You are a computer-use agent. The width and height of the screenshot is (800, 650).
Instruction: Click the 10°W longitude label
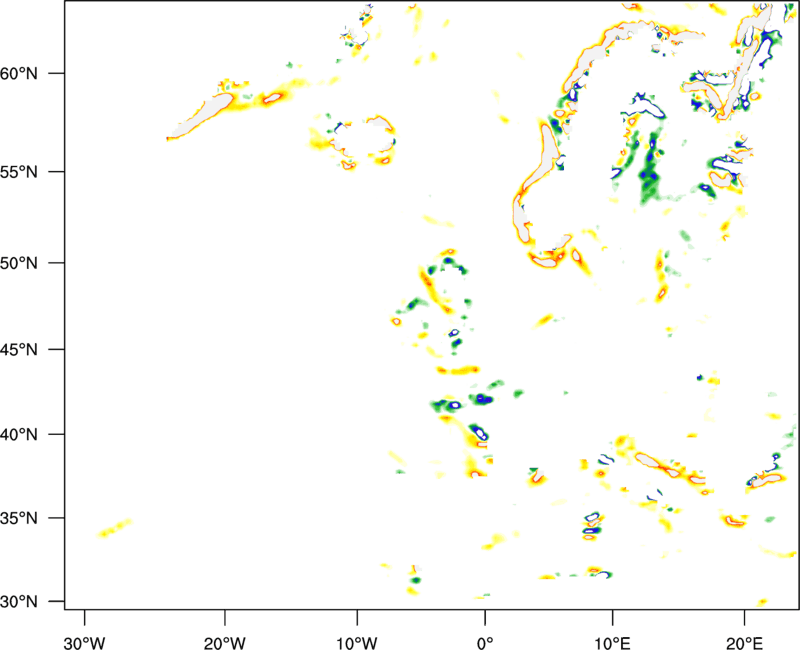click(357, 643)
